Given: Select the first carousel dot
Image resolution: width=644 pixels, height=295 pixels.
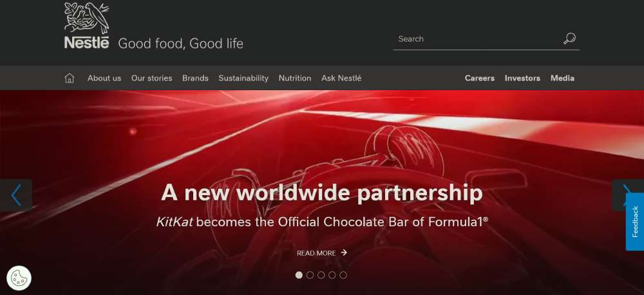Looking at the screenshot, I should (x=299, y=275).
